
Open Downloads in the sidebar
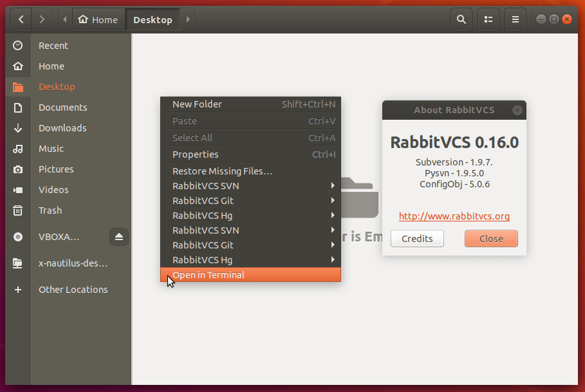click(62, 128)
